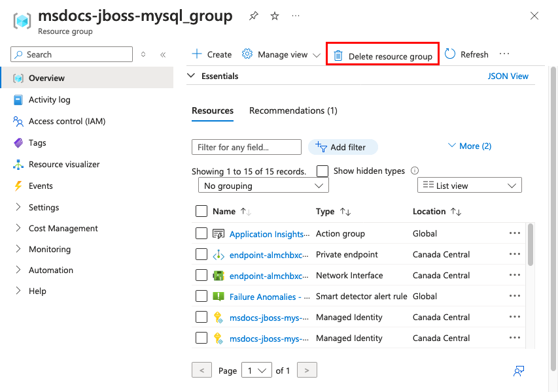Open Events with the lightning icon
558x392 pixels.
[x=18, y=186]
